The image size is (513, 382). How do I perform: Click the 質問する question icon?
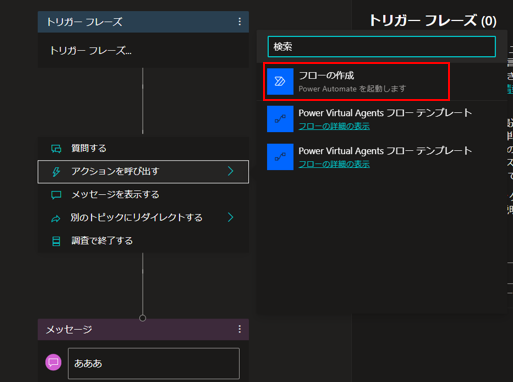56,149
